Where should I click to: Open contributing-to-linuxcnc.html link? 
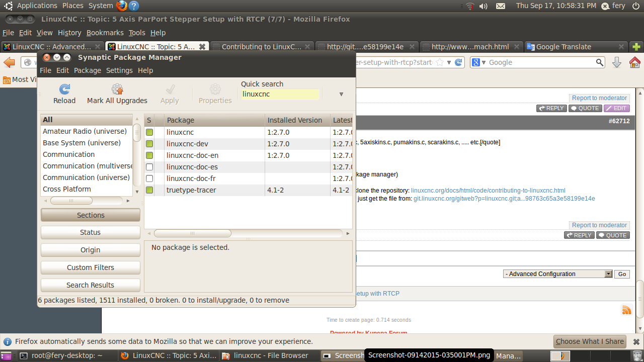488,191
